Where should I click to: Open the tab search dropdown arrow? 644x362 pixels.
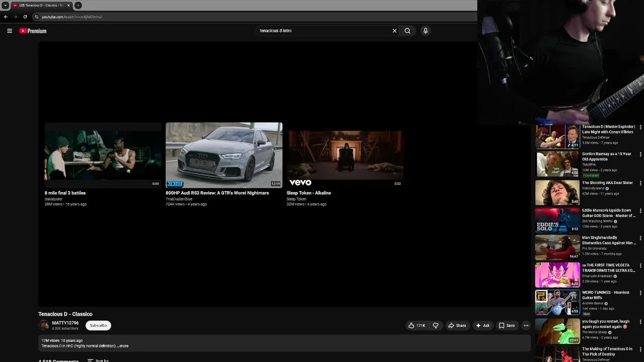[x=5, y=5]
